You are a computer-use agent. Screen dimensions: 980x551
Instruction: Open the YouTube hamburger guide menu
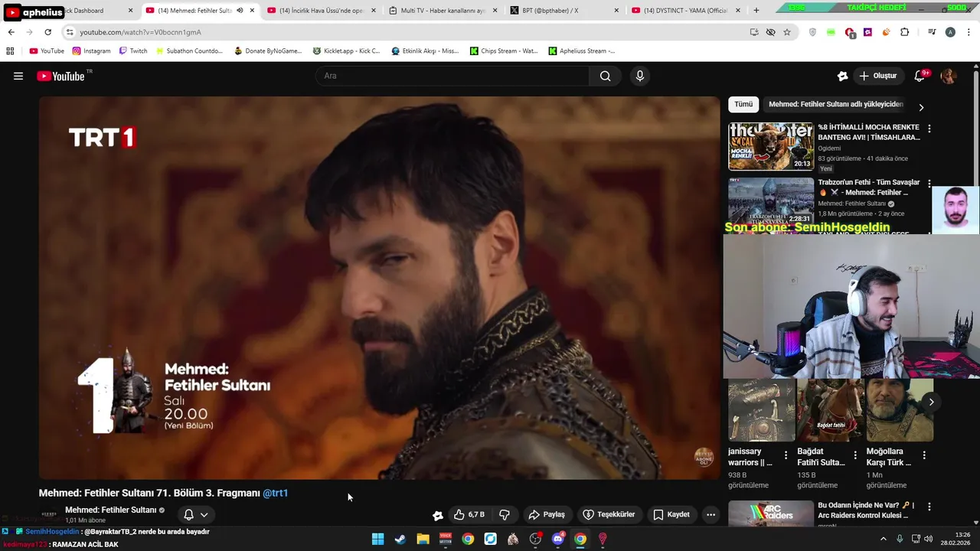tap(18, 76)
